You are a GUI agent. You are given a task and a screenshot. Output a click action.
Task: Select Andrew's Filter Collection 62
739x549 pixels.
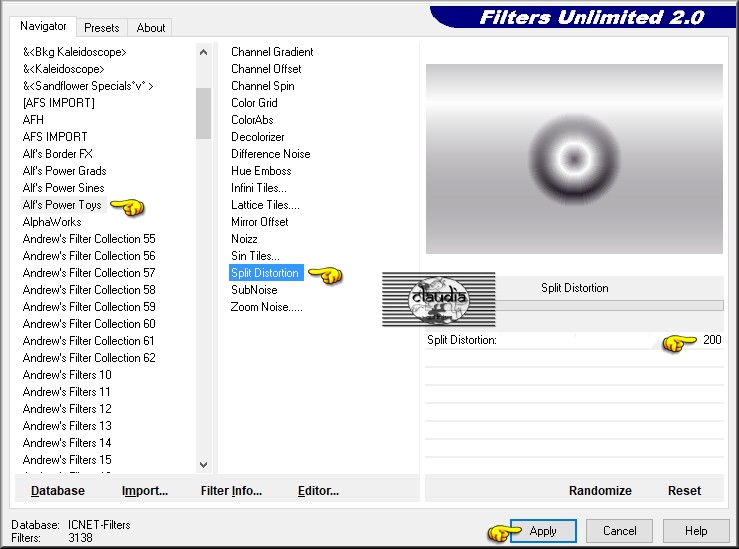click(x=89, y=358)
